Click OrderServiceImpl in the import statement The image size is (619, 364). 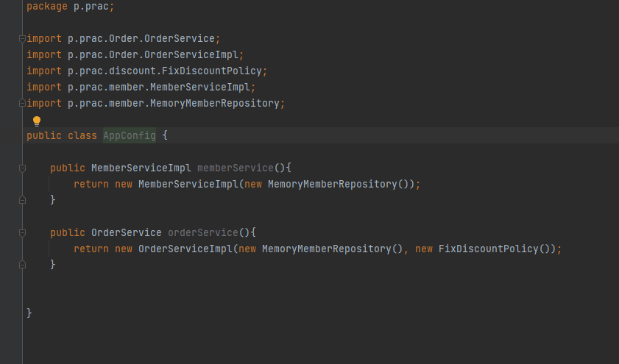tap(191, 55)
